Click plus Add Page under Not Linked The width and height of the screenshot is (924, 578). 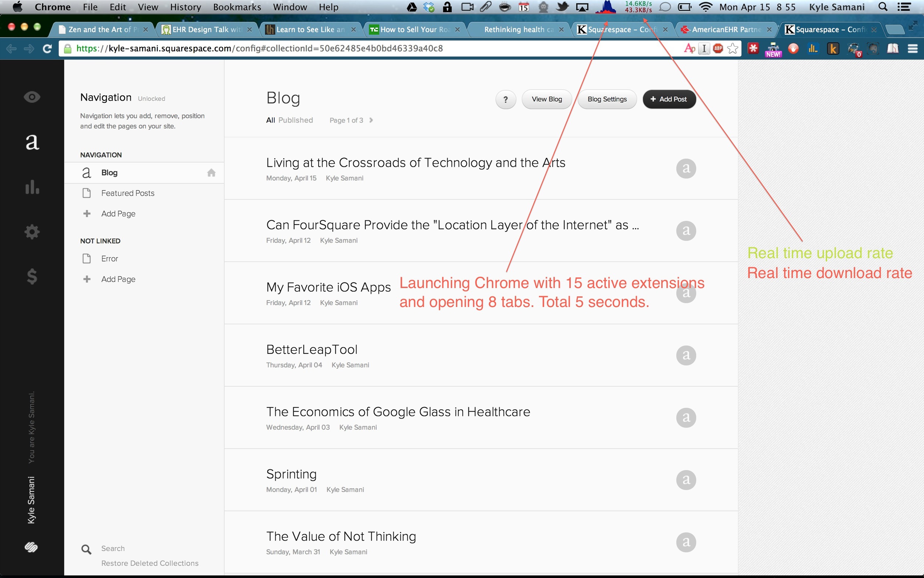[118, 279]
